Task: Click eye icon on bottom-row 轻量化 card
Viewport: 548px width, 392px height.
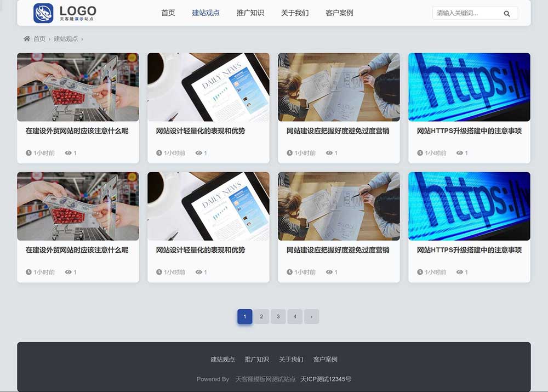Action: pos(199,272)
